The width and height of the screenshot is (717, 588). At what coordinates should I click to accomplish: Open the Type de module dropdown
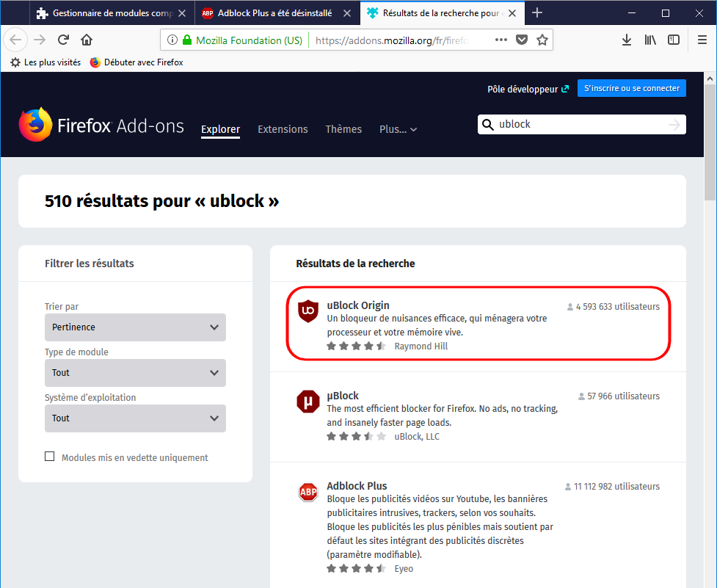coord(135,373)
